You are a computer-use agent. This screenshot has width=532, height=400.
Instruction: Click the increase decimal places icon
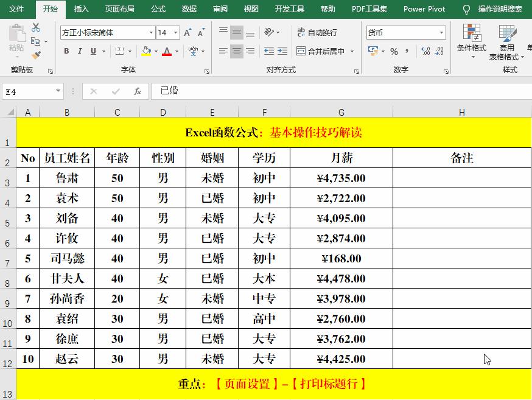tap(426, 51)
